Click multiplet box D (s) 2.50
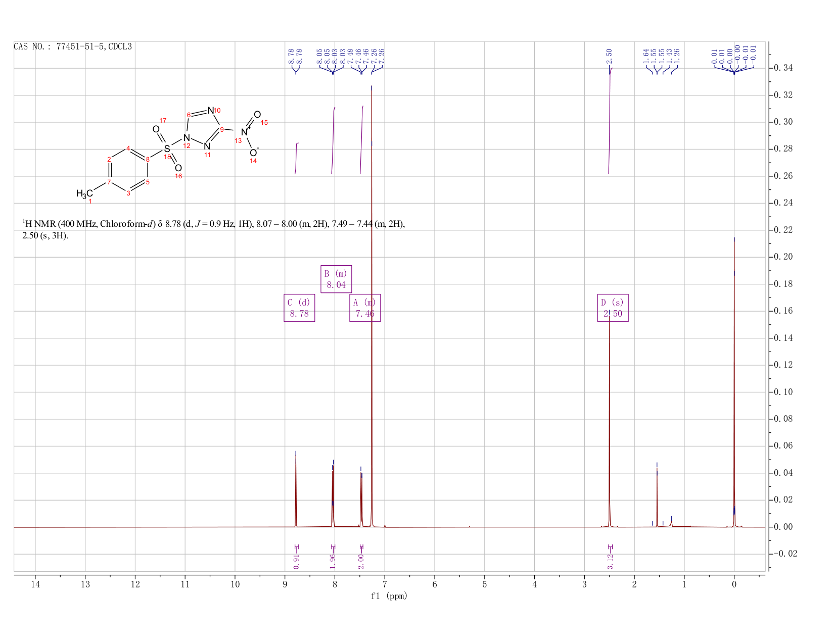This screenshot has height=644, width=834. pyautogui.click(x=613, y=308)
